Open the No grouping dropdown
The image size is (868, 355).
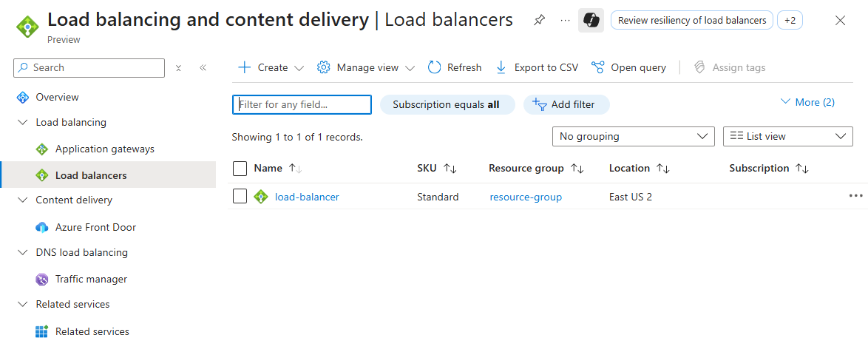(x=633, y=136)
